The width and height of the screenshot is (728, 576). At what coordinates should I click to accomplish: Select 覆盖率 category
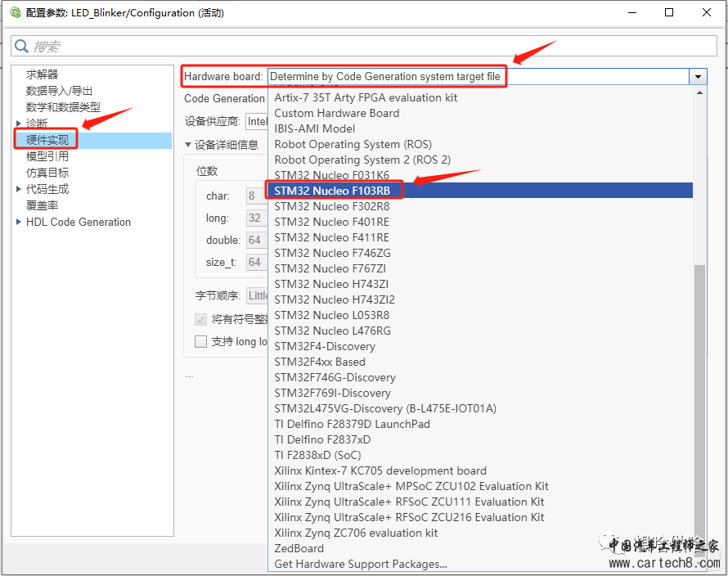42,205
